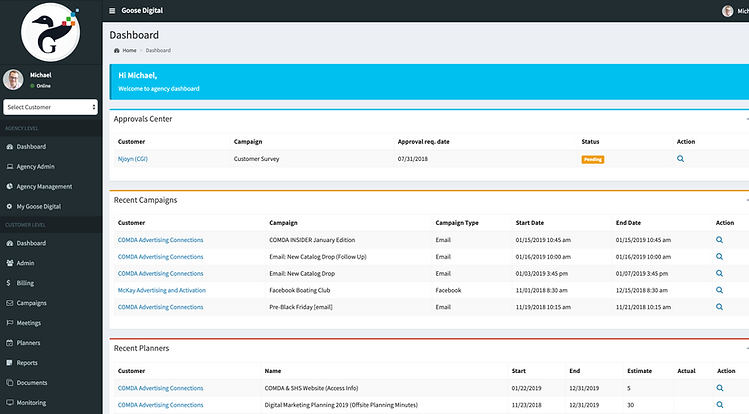Click Pre-Black Friday [email] campaign name
Image resolution: width=749 pixels, height=414 pixels.
point(301,307)
